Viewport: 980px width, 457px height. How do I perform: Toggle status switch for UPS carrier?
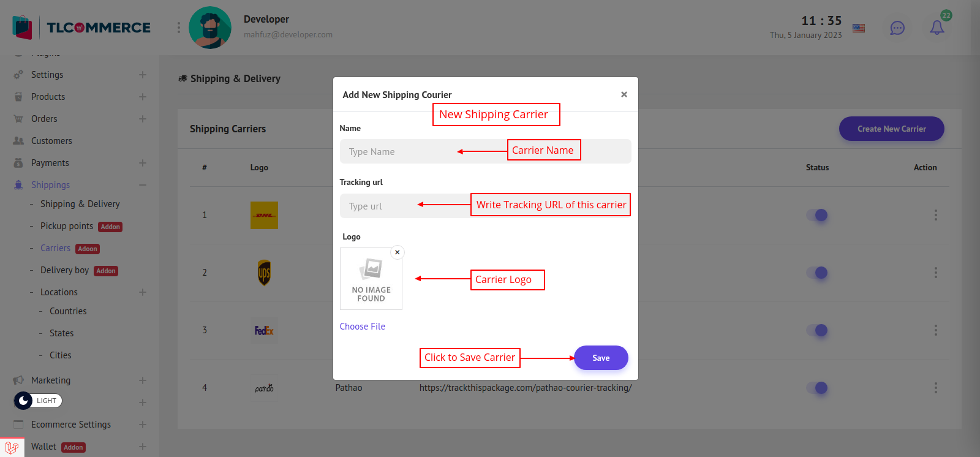click(817, 273)
